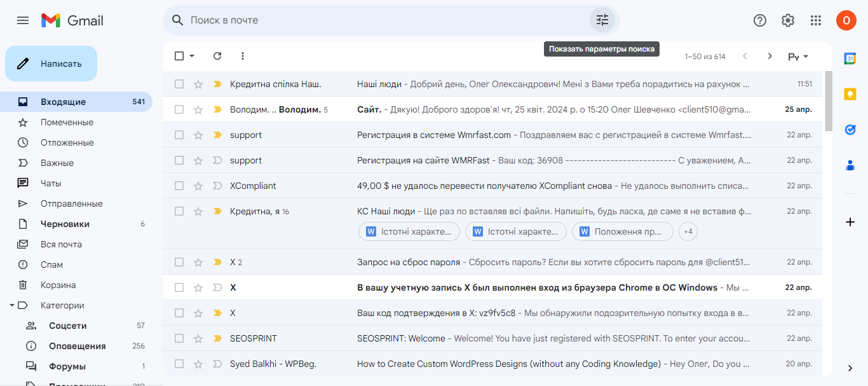The width and height of the screenshot is (868, 386).
Task: Open the input language dropdown
Action: click(798, 57)
